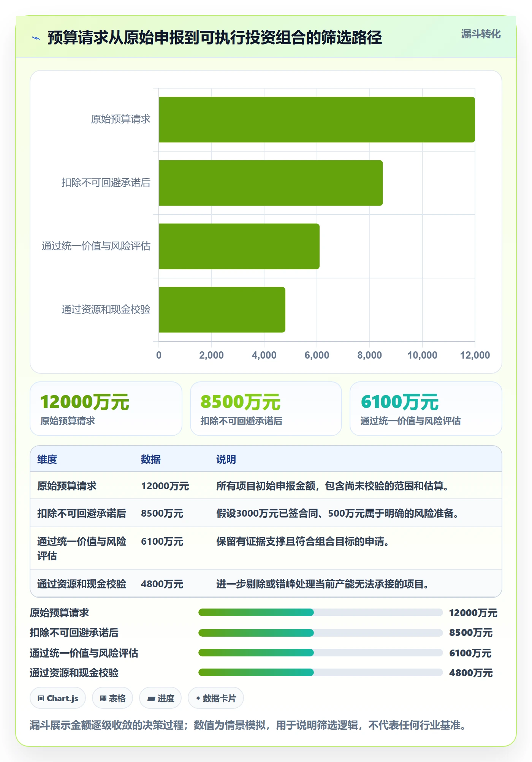The height and width of the screenshot is (762, 532).
Task: Click the 扣除不可回避承诺后 chart bar
Action: (x=271, y=183)
